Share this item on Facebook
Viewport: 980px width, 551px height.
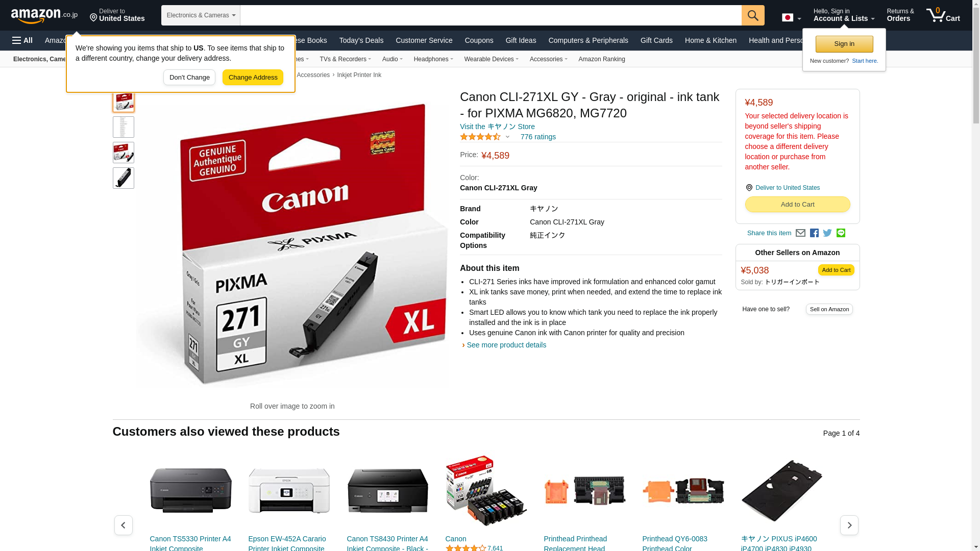814,233
